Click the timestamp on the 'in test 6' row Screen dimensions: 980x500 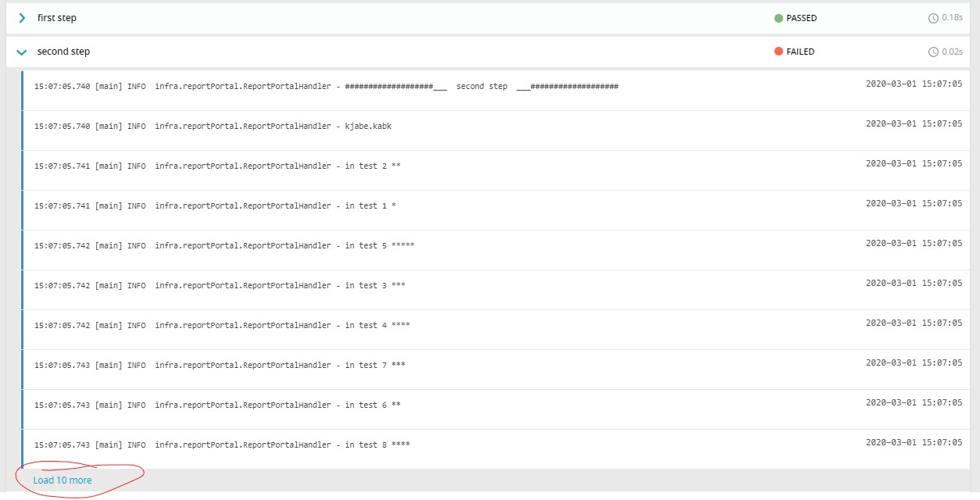(914, 403)
